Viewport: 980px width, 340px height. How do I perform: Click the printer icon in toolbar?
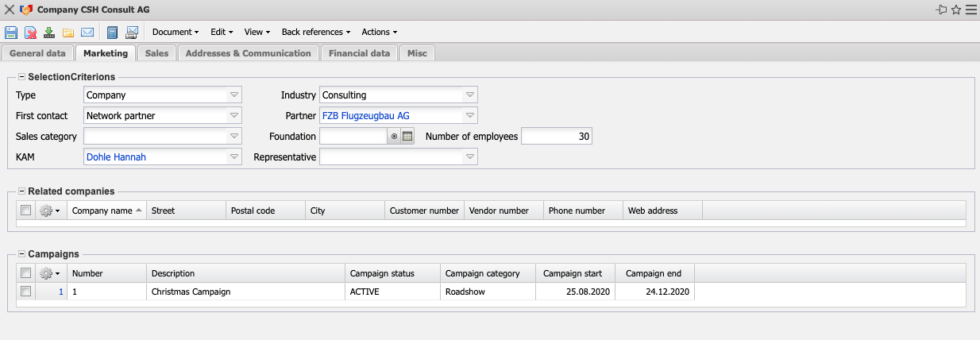point(132,33)
